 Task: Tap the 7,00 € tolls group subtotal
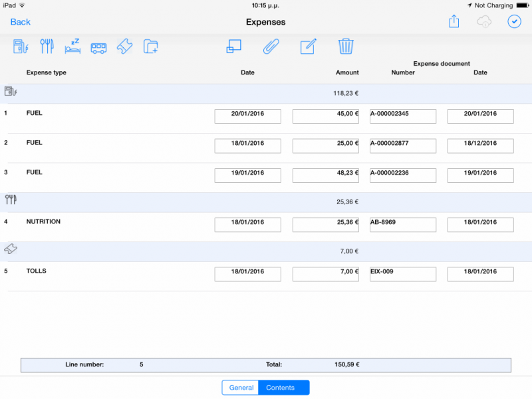349,251
